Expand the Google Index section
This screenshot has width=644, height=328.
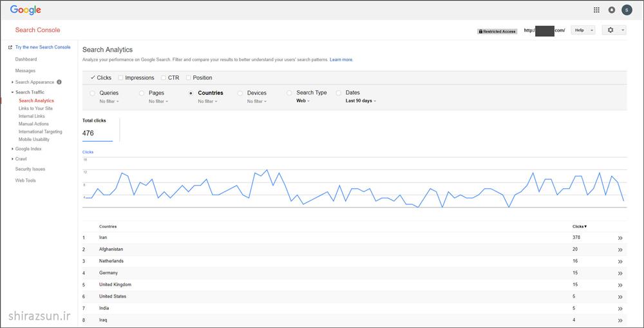pyautogui.click(x=12, y=149)
